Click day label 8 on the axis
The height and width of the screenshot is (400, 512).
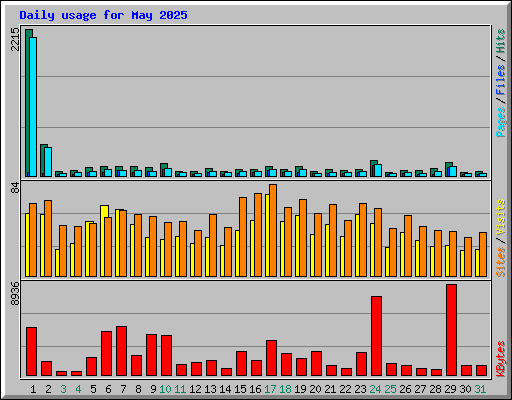click(138, 389)
